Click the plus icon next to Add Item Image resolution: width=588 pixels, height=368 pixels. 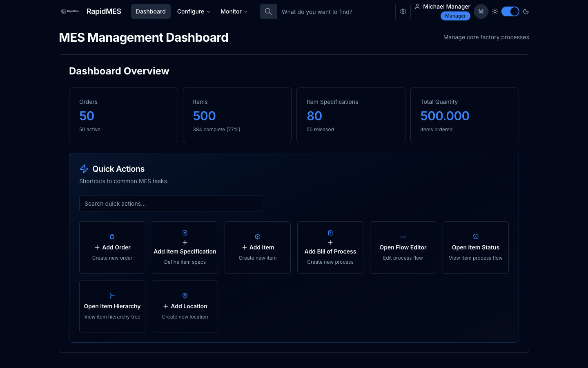[245, 247]
